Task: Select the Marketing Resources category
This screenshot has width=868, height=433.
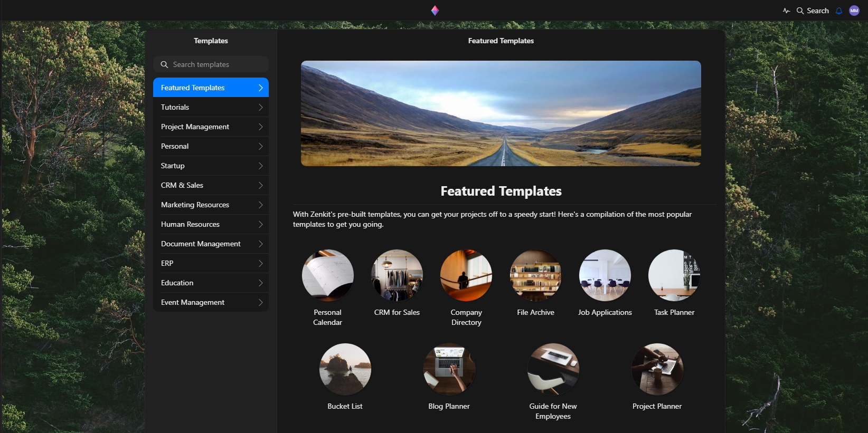Action: pyautogui.click(x=211, y=205)
